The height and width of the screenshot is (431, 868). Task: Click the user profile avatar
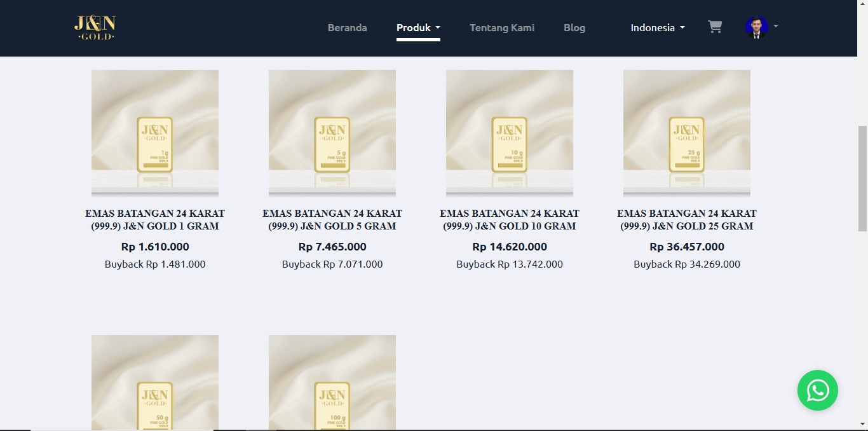[x=756, y=27]
